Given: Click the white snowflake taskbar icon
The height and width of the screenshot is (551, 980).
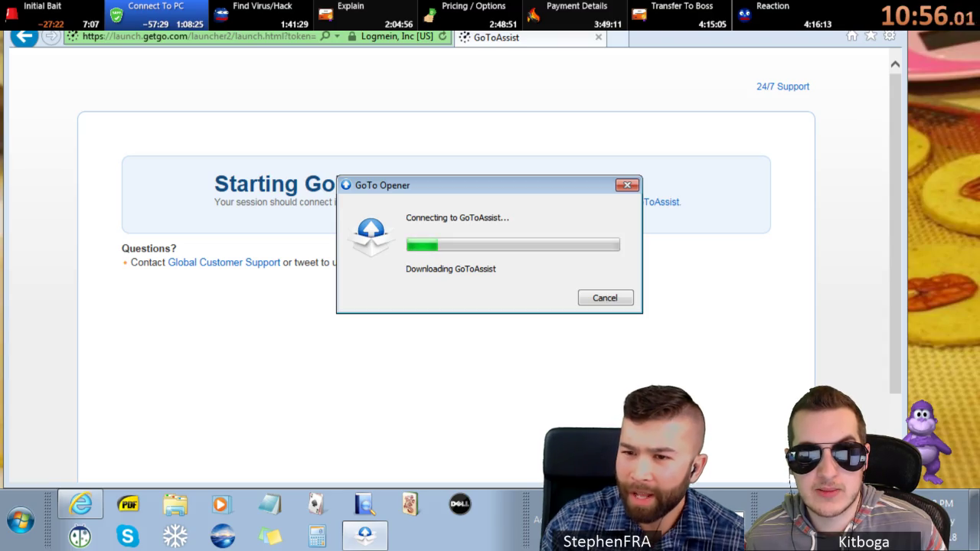Looking at the screenshot, I should pos(175,536).
